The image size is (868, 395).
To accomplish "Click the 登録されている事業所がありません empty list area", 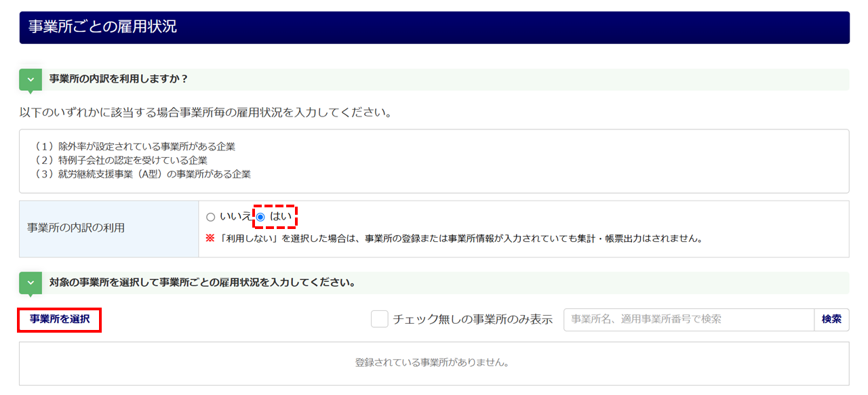I will tap(434, 363).
